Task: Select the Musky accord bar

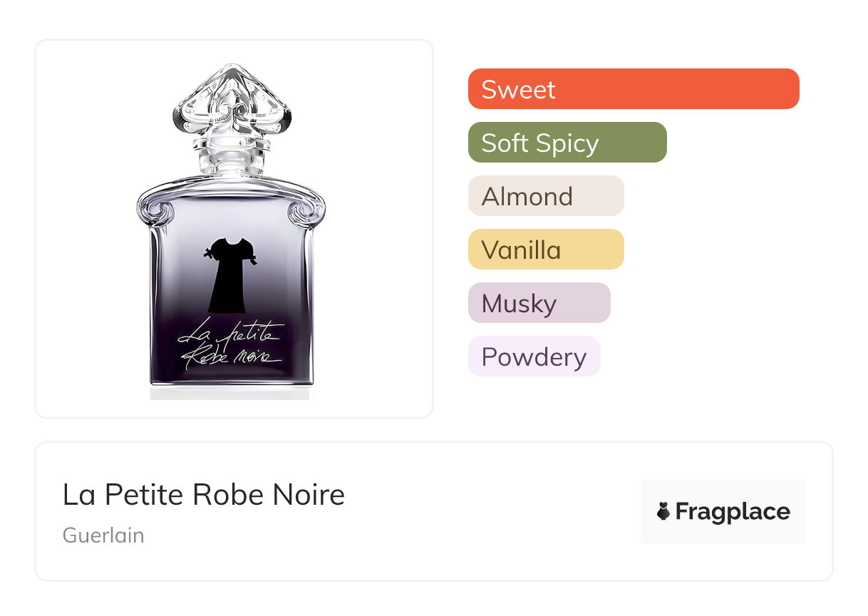Action: point(539,303)
